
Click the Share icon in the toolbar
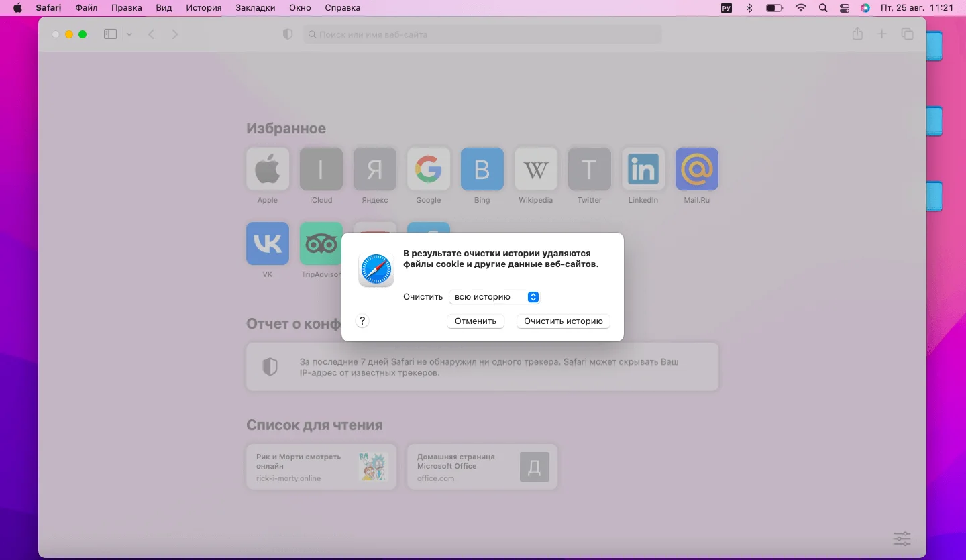click(857, 34)
